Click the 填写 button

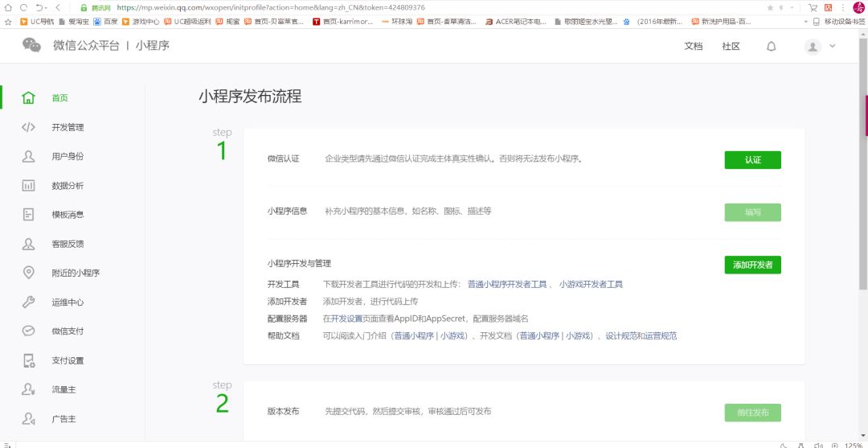pyautogui.click(x=753, y=212)
